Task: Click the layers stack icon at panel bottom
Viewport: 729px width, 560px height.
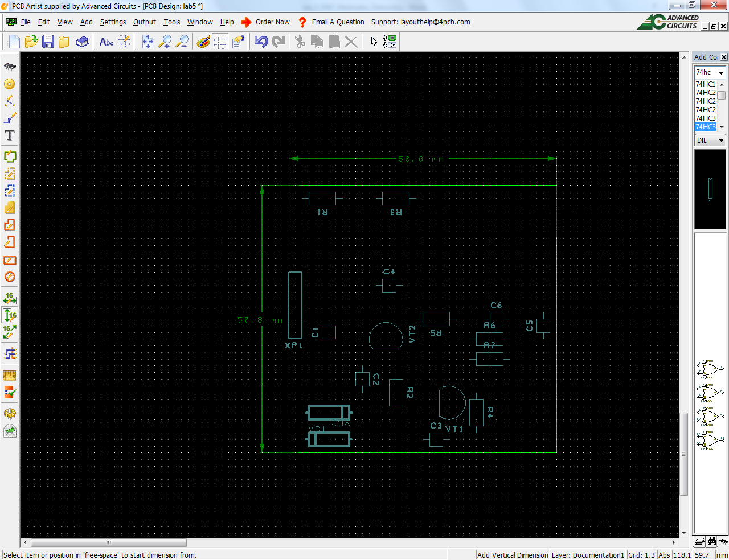Action: coord(700,541)
